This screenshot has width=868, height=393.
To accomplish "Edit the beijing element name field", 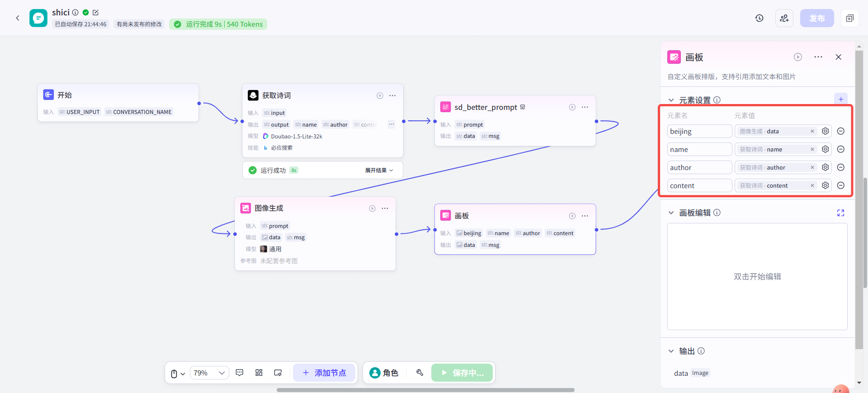I will (x=699, y=131).
